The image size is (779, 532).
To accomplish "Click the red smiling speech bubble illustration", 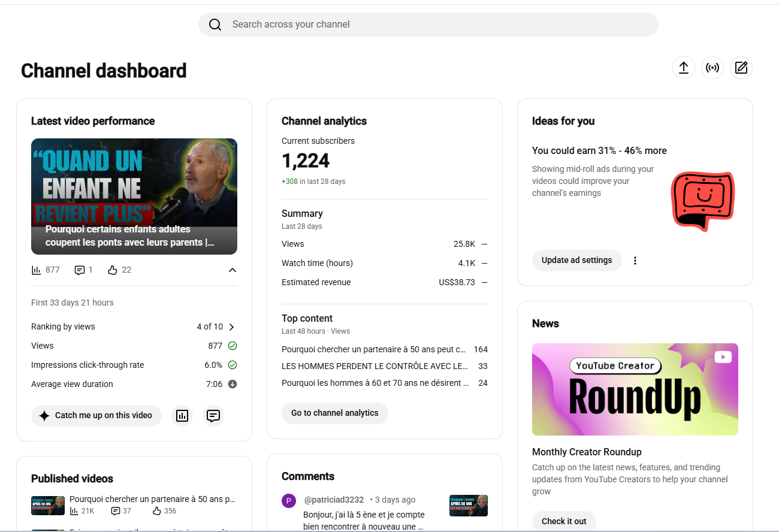I will coord(702,201).
